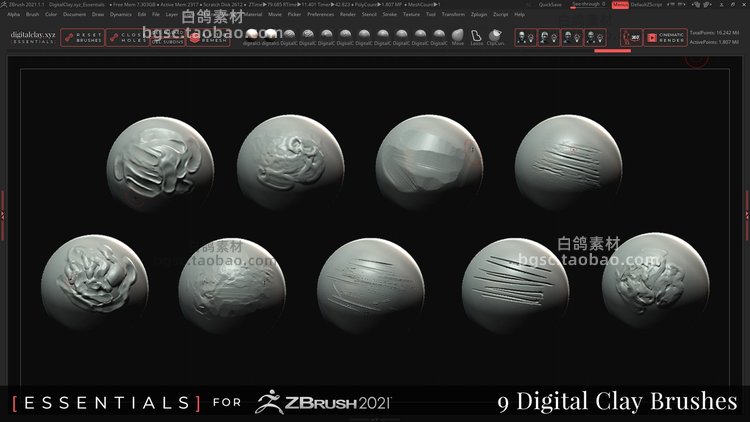Select the ClipCurve brush
The height and width of the screenshot is (422, 750).
tap(495, 37)
